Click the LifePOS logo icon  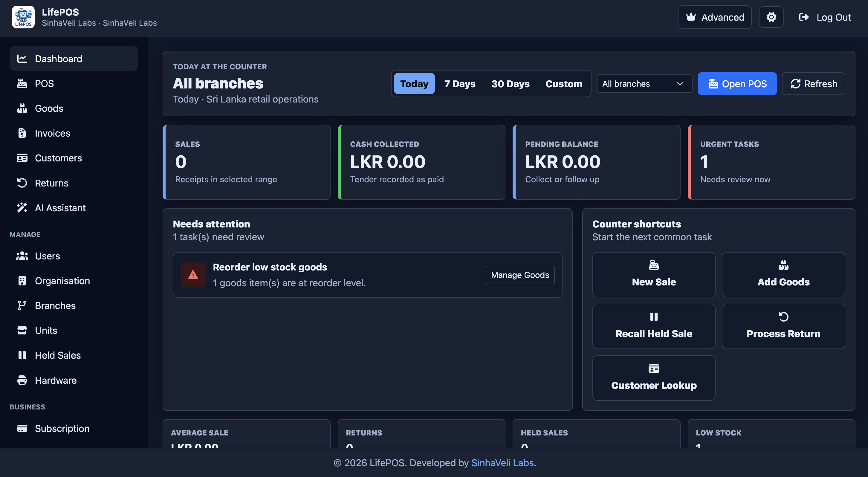23,17
